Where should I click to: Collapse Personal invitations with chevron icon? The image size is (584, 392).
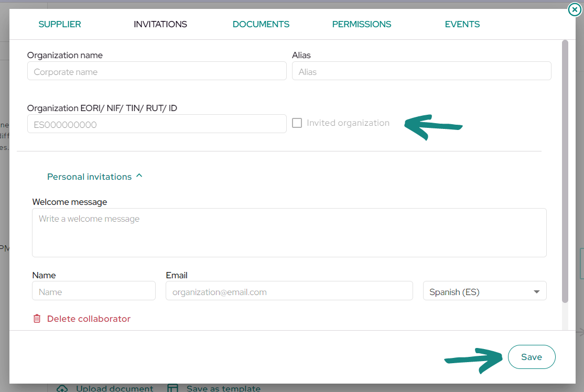click(x=139, y=176)
